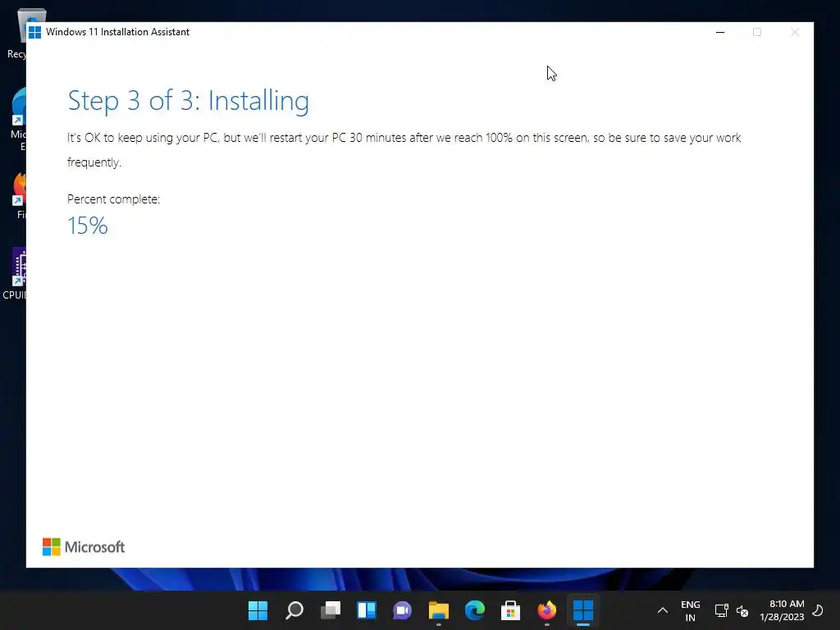Click the Installation Assistant title bar logo
Screen dimensions: 840x630
(x=34, y=32)
